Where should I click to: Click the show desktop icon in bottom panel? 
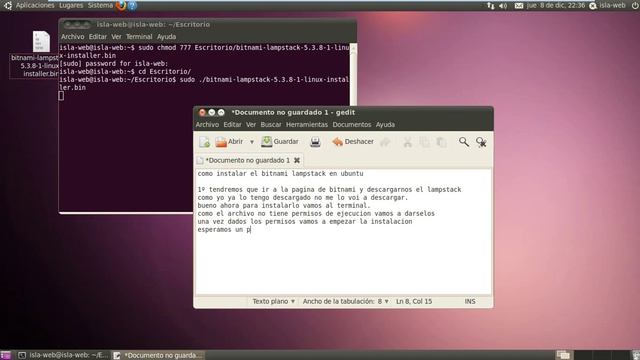(x=5, y=355)
